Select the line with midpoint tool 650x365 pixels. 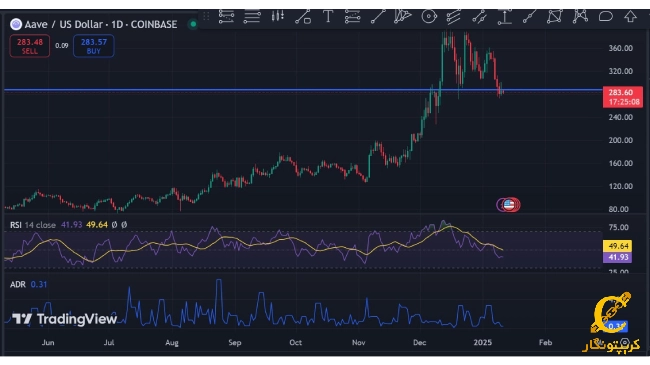pos(529,17)
